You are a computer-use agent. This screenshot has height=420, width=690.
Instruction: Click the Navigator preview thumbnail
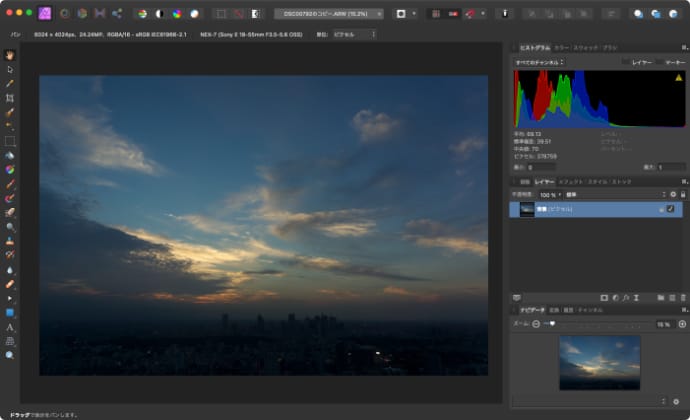coord(599,361)
